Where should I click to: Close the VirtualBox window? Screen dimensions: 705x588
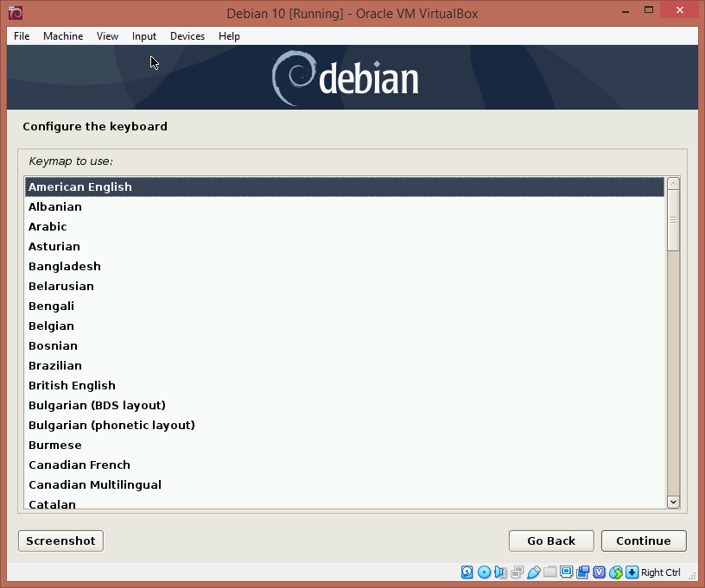tap(680, 9)
